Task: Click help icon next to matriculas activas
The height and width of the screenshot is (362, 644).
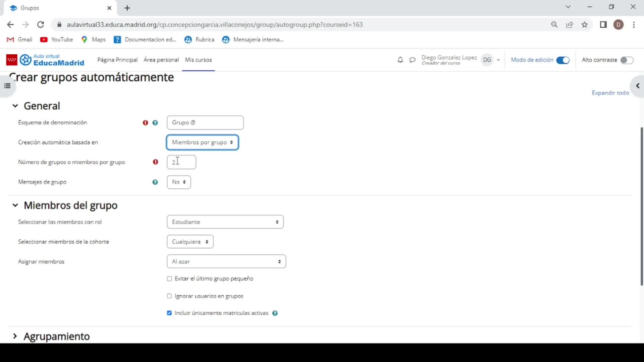Action: [x=275, y=313]
